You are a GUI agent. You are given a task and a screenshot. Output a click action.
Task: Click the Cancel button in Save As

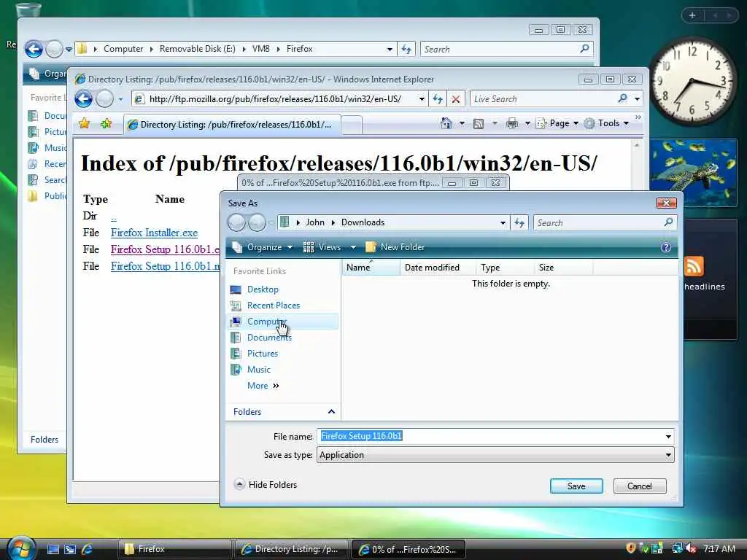point(639,486)
